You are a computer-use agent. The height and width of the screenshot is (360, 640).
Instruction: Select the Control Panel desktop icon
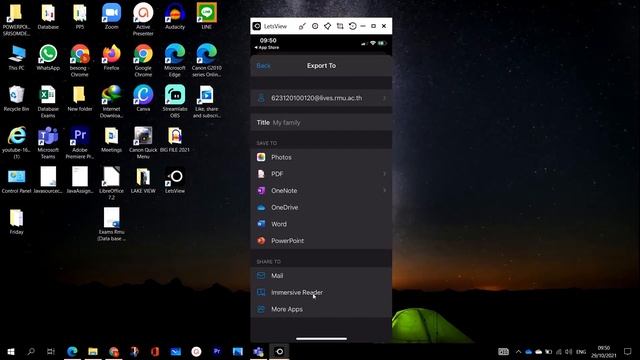point(16,180)
